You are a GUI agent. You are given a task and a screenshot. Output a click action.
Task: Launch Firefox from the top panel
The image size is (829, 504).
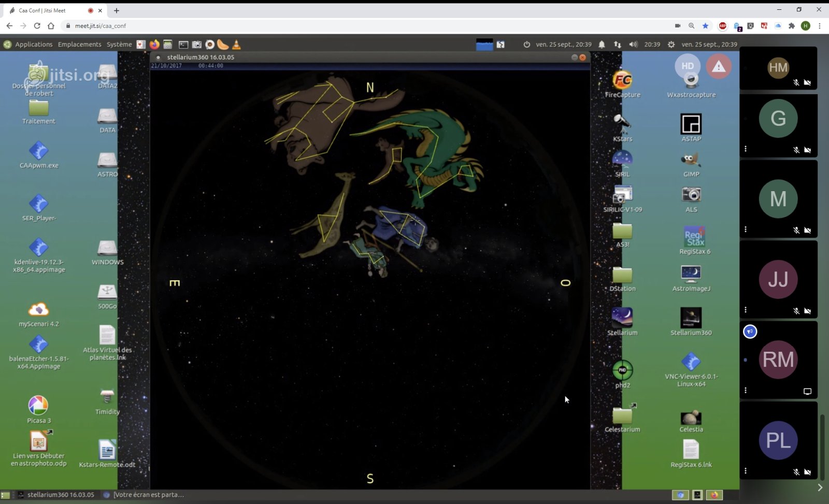click(x=154, y=45)
